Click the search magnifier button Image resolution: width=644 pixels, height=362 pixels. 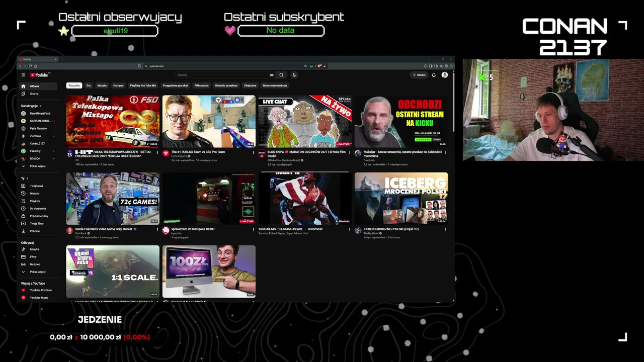tap(281, 75)
